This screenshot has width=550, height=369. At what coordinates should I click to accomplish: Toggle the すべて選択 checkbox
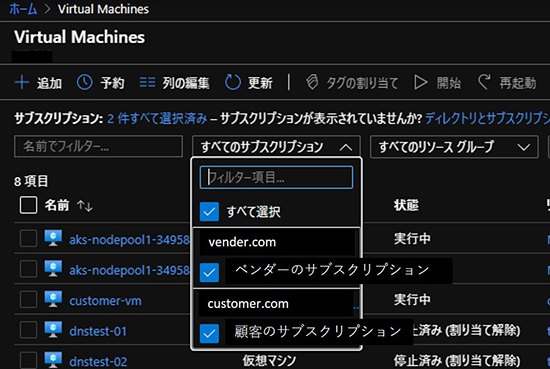209,212
